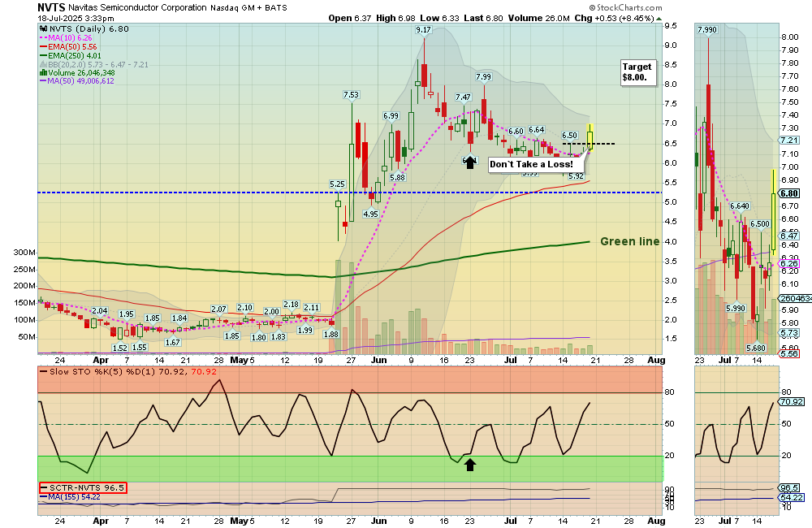Click the 5.56 red EMA tag in side panel
This screenshot has height=528, width=812.
(789, 354)
